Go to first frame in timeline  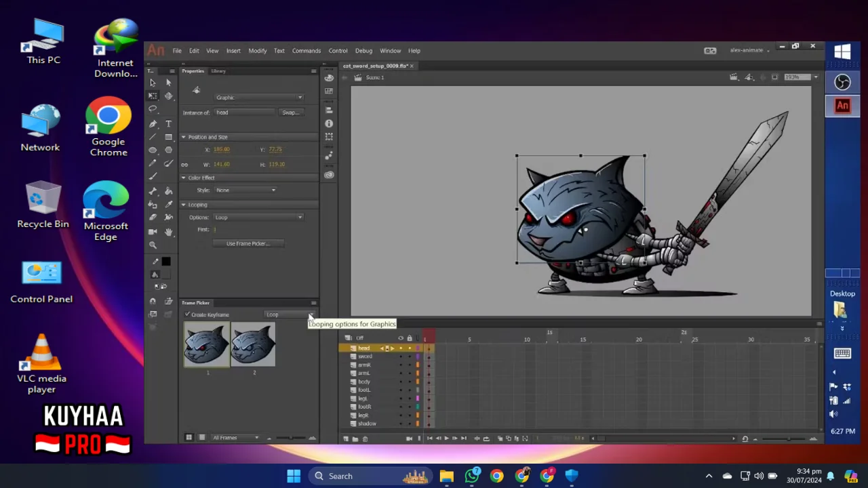click(430, 439)
